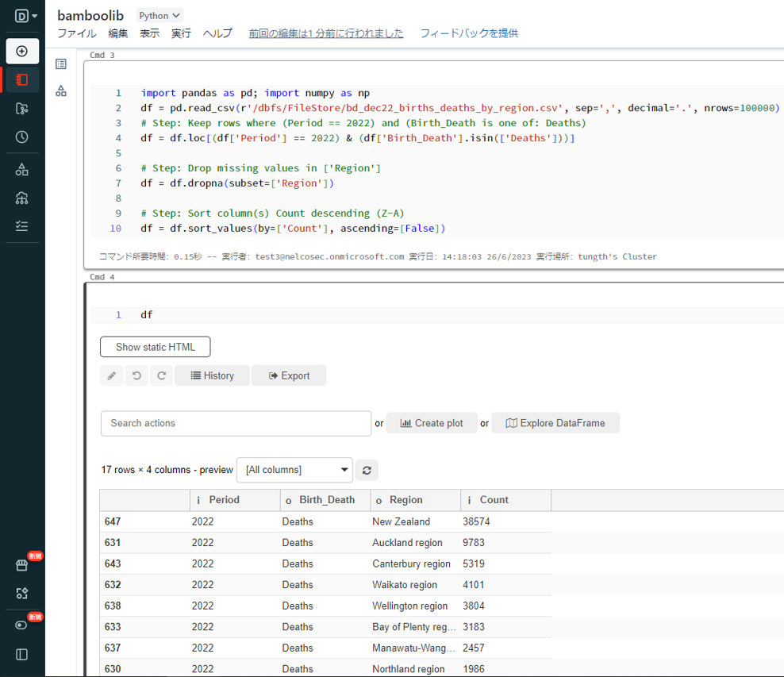Open the Python language dropdown
784x677 pixels.
coord(159,16)
